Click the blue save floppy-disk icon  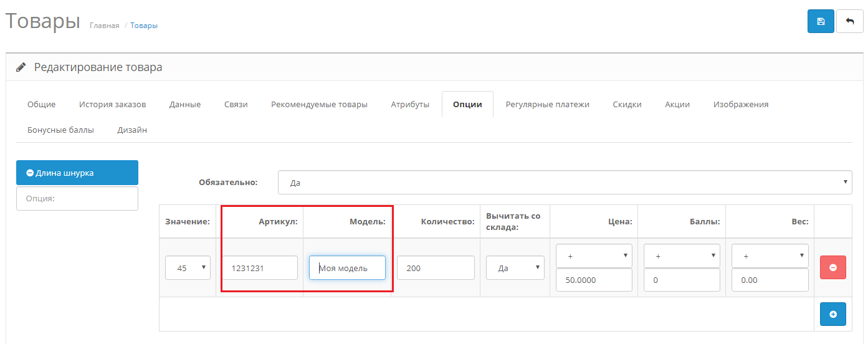point(821,21)
